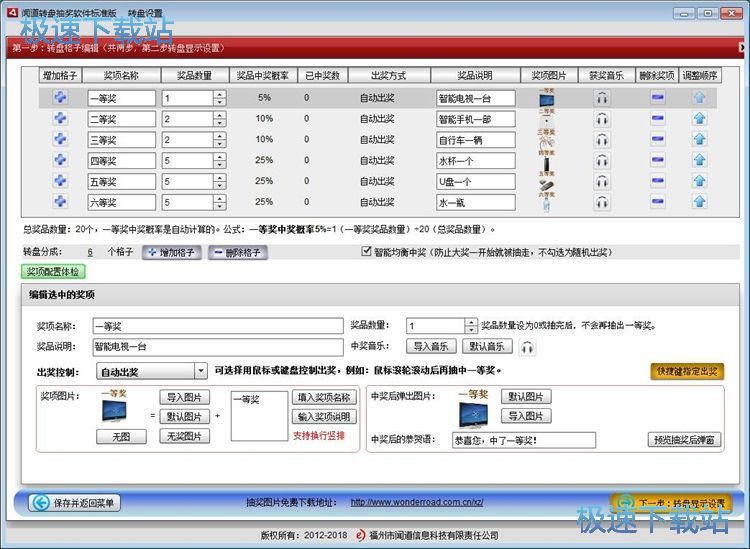Click add-cell plus icon in 五等奖 row
Image resolution: width=750 pixels, height=549 pixels.
pyautogui.click(x=60, y=182)
